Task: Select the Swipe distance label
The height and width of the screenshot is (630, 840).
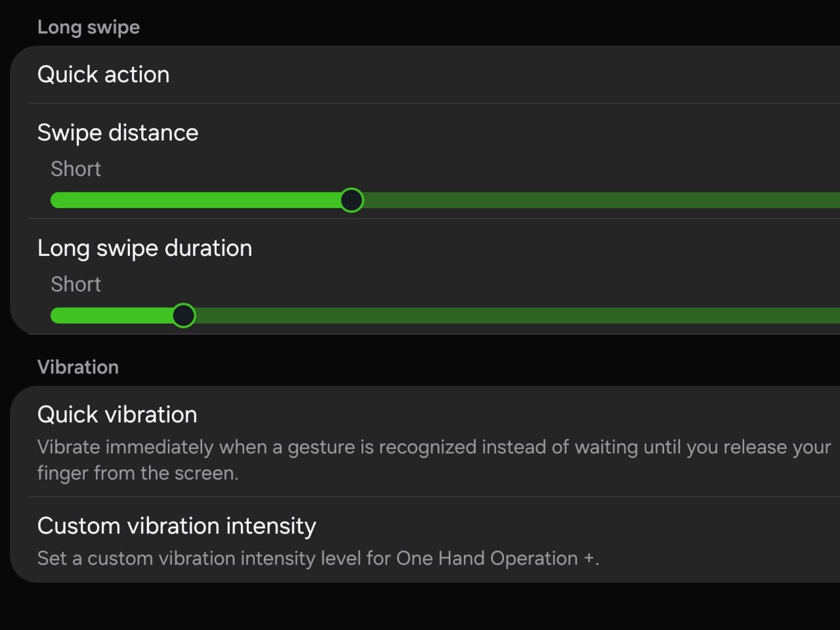Action: pyautogui.click(x=117, y=133)
